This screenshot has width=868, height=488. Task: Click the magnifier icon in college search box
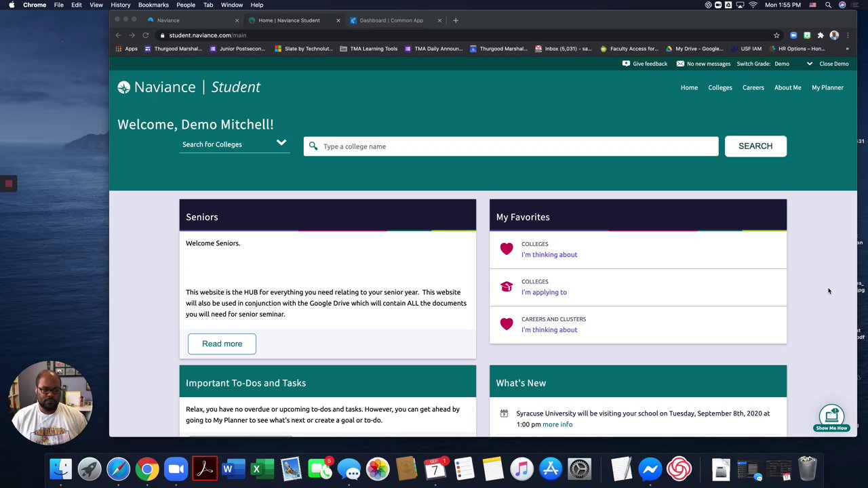(x=313, y=146)
